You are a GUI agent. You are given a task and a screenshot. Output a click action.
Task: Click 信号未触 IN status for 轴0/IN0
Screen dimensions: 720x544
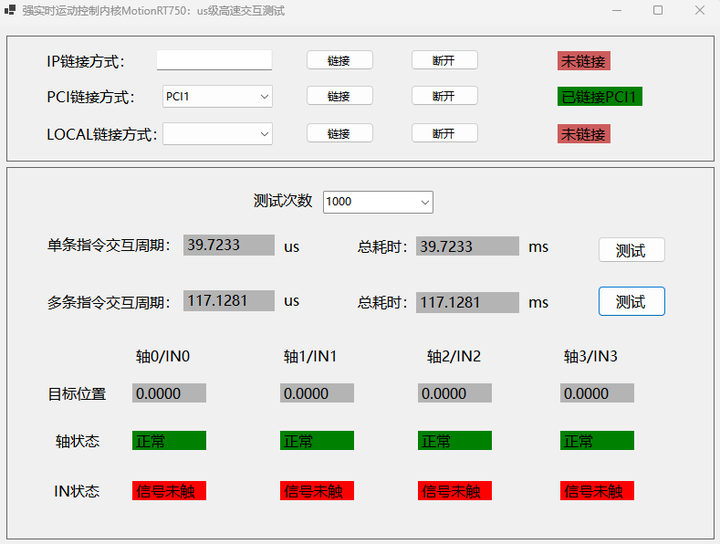169,491
